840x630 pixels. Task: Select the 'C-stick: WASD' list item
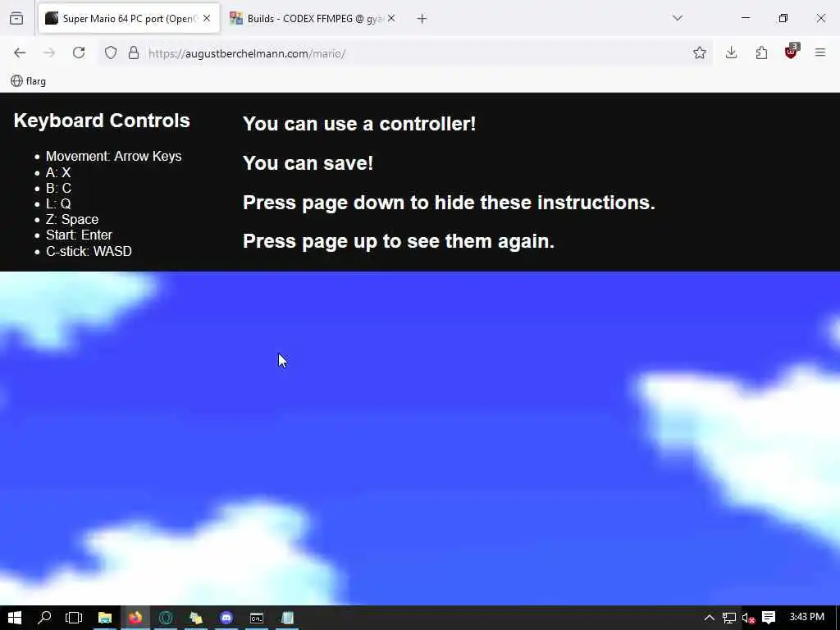click(89, 251)
